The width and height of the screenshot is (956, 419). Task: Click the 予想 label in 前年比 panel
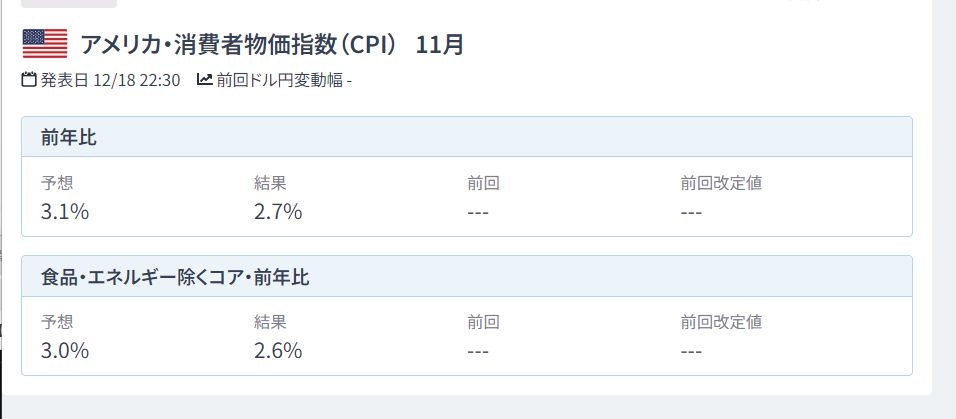57,183
